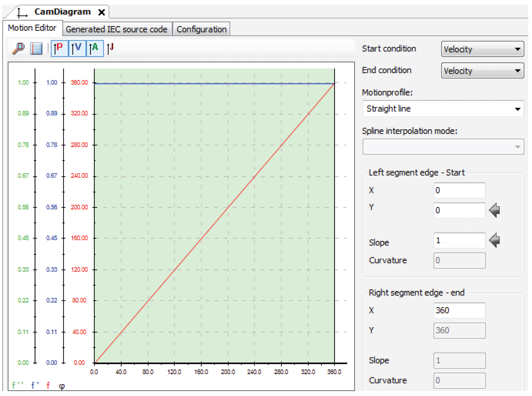Viewport: 532px width, 396px height.
Task: Click the magnifier zoom icon in toolbar
Action: tap(19, 48)
